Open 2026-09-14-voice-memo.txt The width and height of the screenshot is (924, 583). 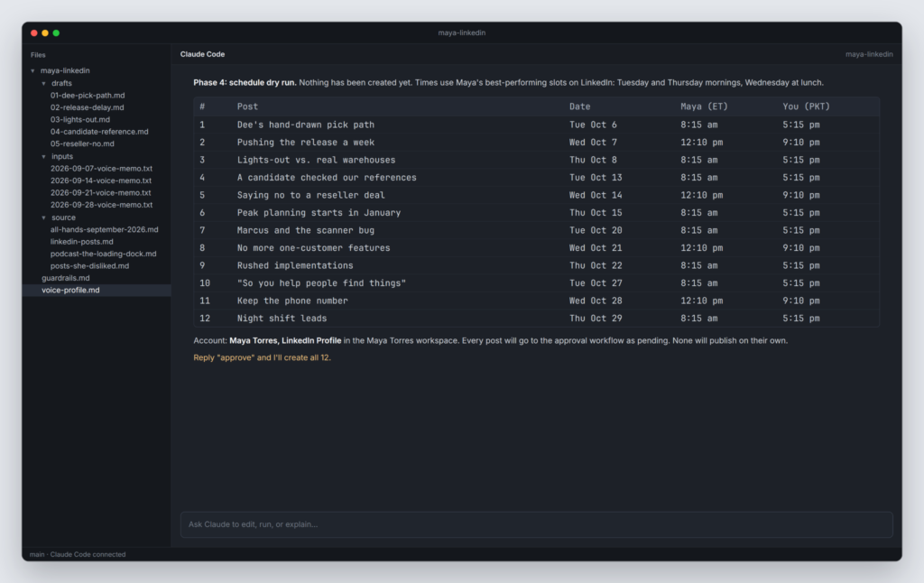(101, 181)
